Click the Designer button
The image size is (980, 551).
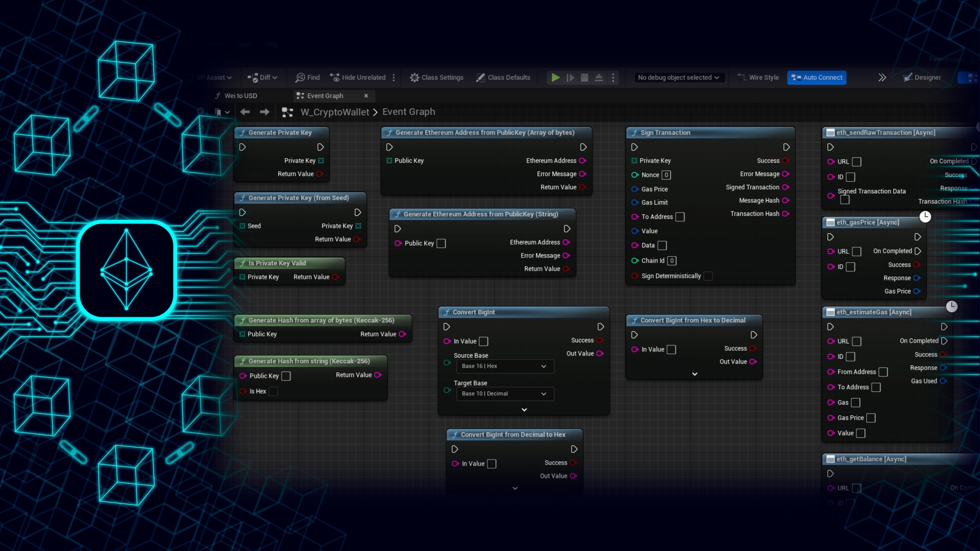click(x=922, y=78)
